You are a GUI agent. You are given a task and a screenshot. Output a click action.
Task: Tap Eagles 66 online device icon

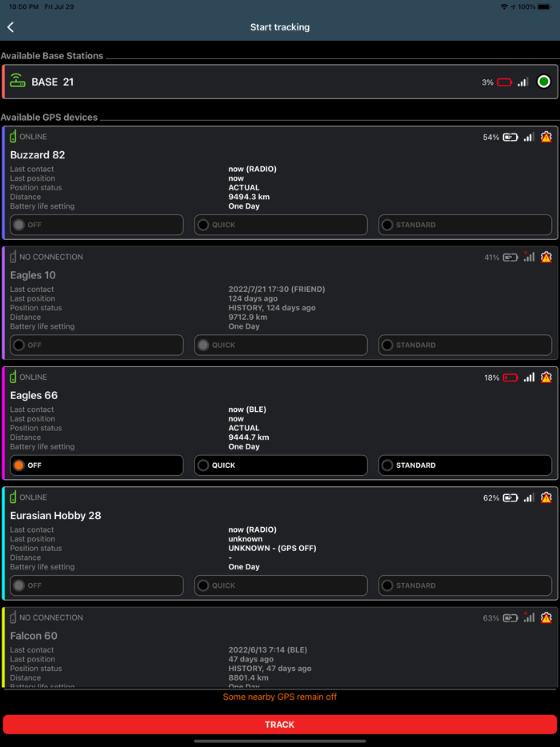click(14, 377)
